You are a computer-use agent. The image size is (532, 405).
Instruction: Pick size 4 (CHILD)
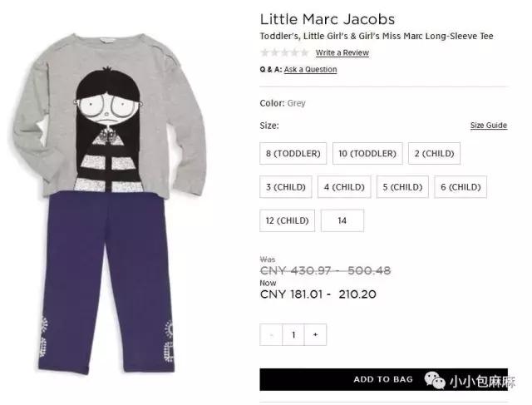click(344, 187)
